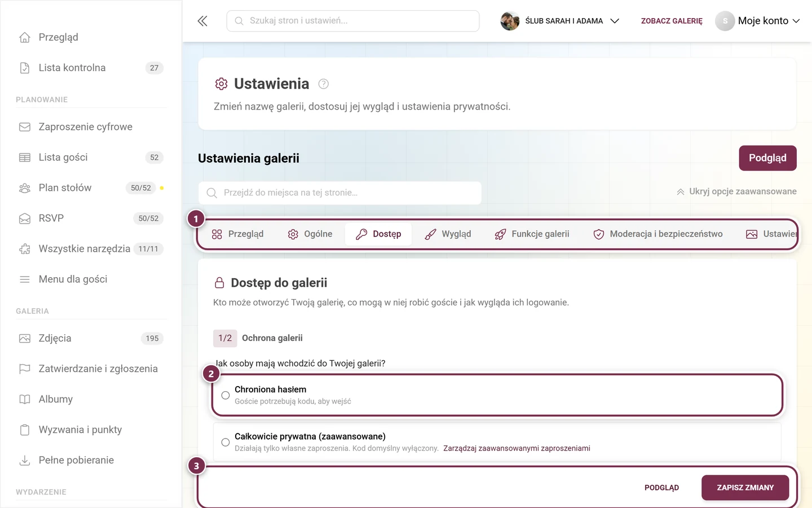Click the Albumy book icon
This screenshot has width=812, height=508.
point(25,400)
